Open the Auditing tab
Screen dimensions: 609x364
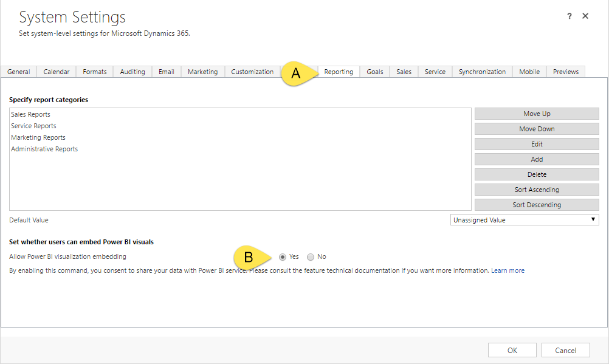(x=132, y=72)
